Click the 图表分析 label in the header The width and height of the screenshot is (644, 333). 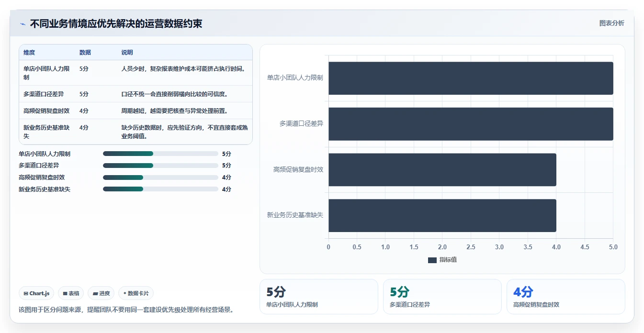611,23
